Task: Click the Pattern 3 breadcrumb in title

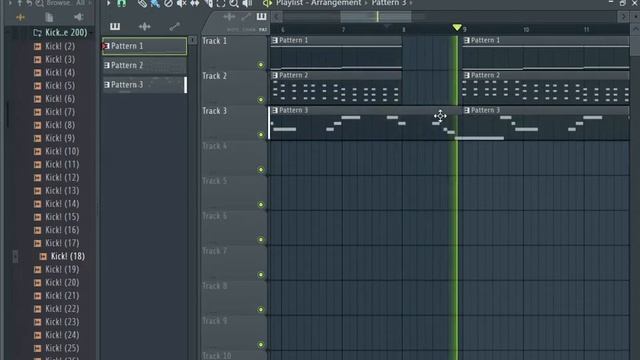Action: 389,3
